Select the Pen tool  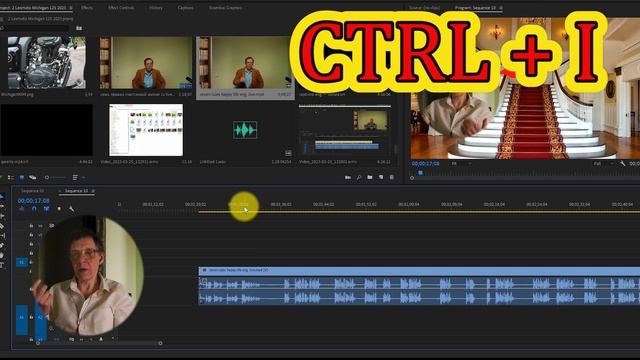(2, 245)
